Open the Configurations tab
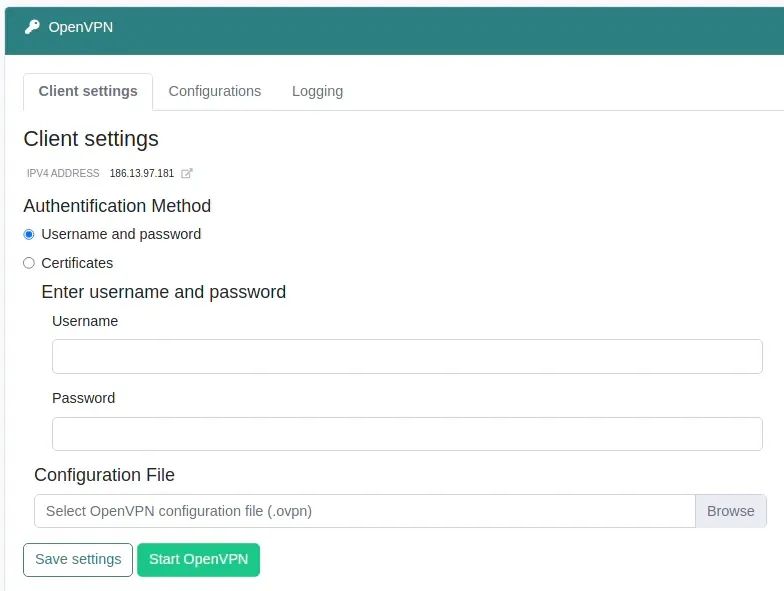 (214, 91)
